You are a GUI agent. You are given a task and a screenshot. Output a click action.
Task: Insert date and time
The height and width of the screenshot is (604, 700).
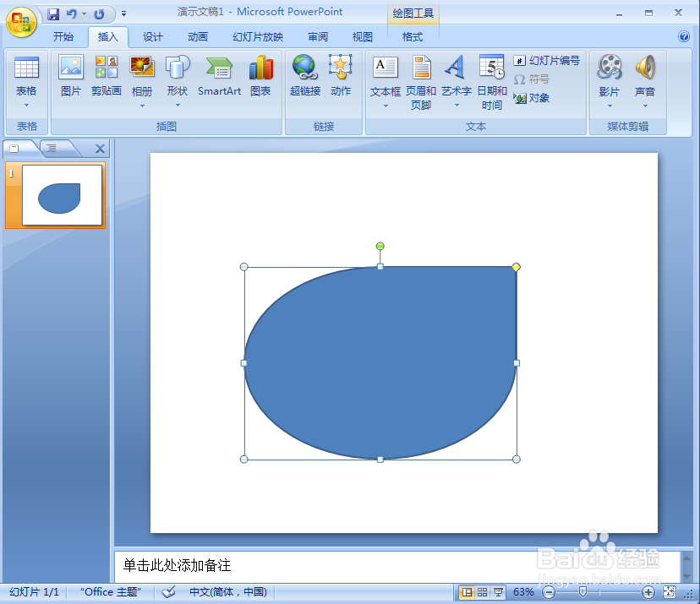tap(492, 83)
